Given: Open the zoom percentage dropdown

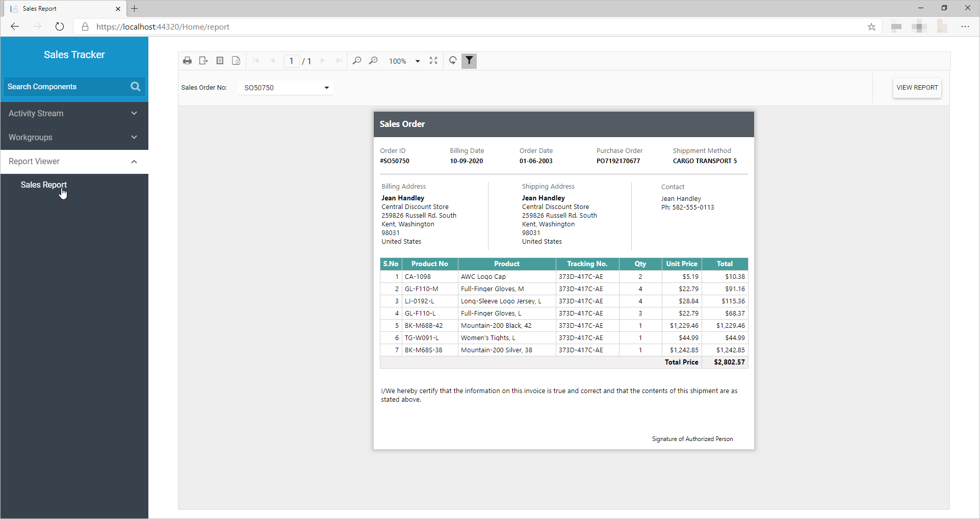Looking at the screenshot, I should tap(418, 61).
